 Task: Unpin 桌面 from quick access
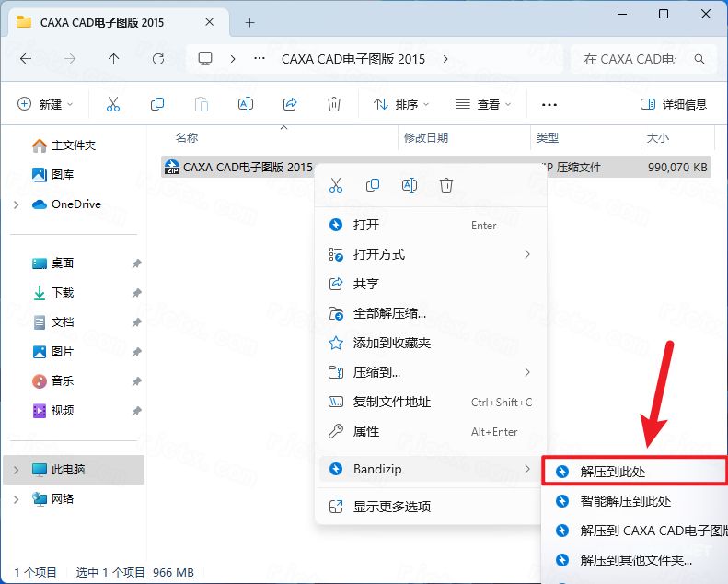click(136, 263)
